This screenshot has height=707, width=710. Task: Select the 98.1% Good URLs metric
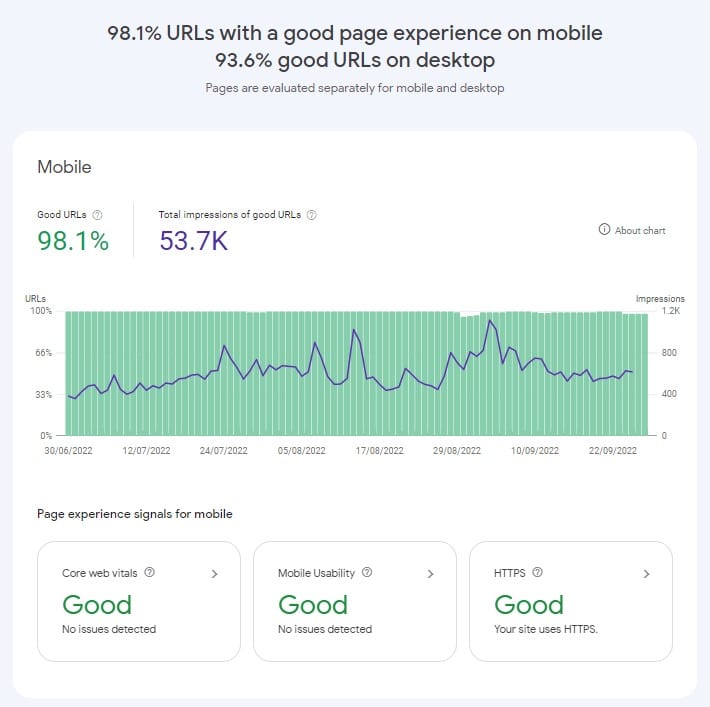point(73,240)
